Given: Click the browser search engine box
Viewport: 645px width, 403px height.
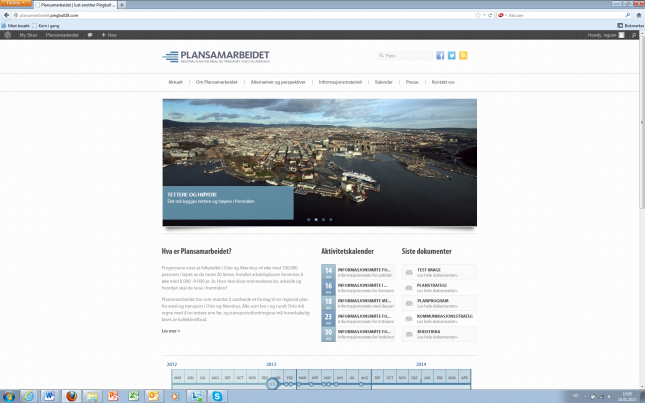Looking at the screenshot, I should [566, 15].
